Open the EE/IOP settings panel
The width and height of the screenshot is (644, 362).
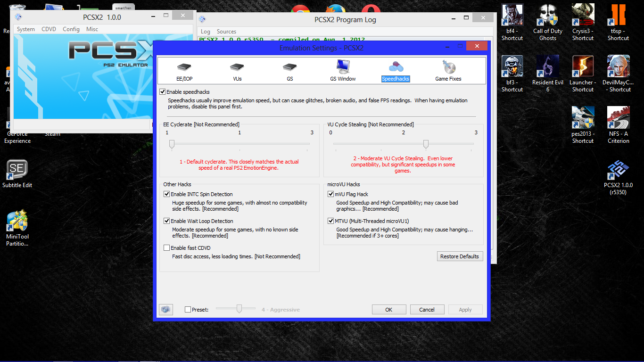[184, 71]
